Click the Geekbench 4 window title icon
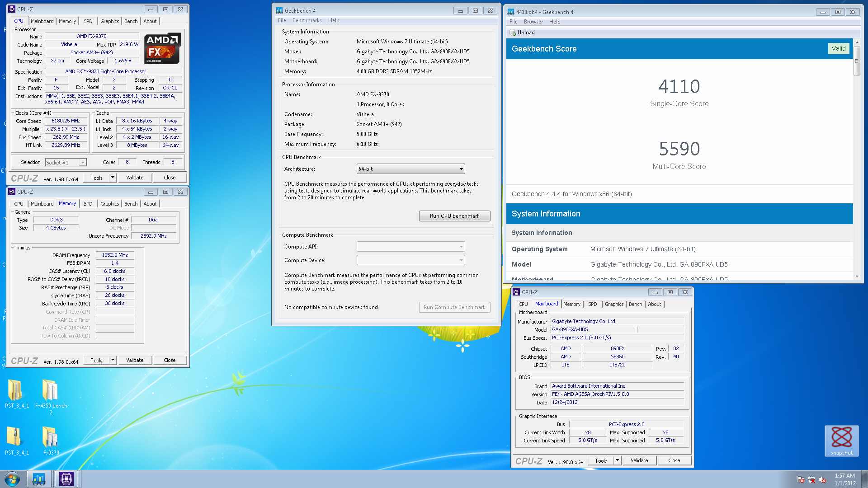The width and height of the screenshot is (868, 488). tap(279, 10)
